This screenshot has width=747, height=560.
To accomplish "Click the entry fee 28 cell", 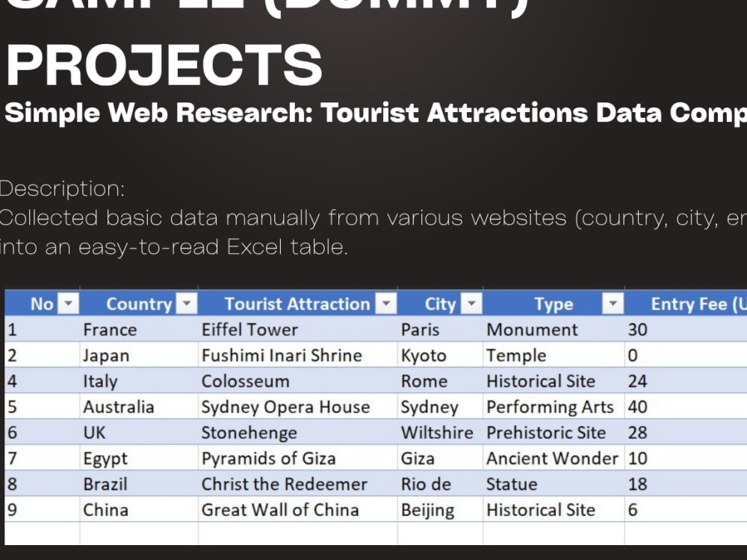I will (686, 432).
